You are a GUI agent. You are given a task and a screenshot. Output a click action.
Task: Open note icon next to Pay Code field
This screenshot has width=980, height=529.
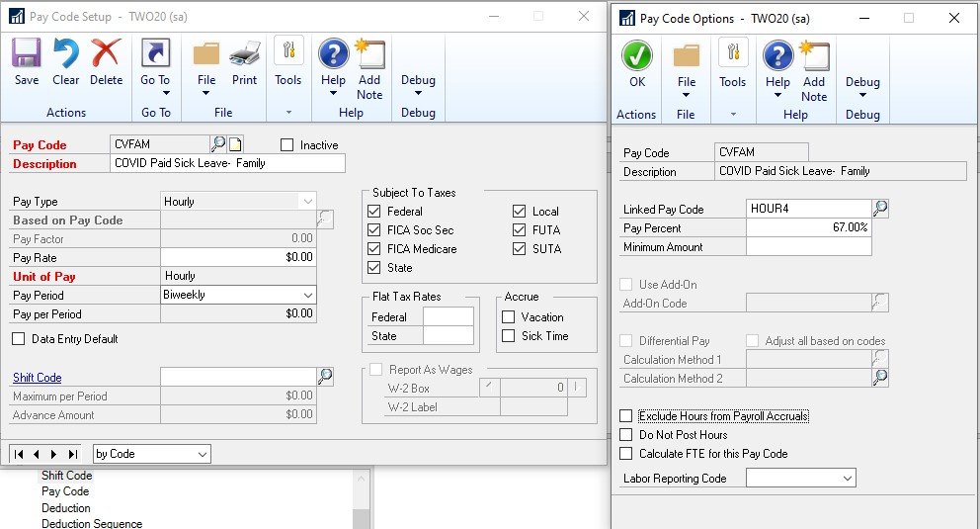236,144
